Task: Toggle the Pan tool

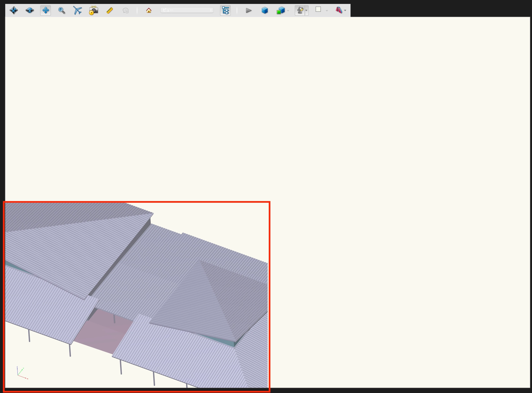Action: click(x=46, y=10)
